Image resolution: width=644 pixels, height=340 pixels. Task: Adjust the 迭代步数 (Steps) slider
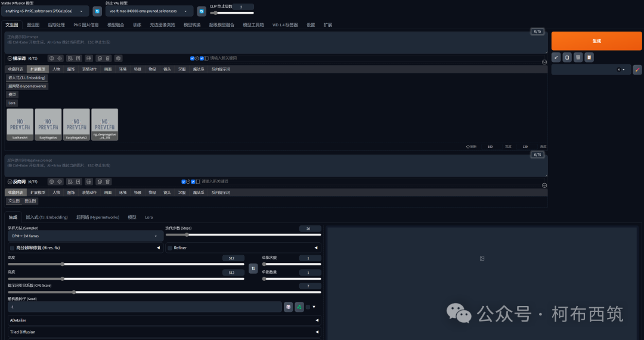tap(243, 235)
